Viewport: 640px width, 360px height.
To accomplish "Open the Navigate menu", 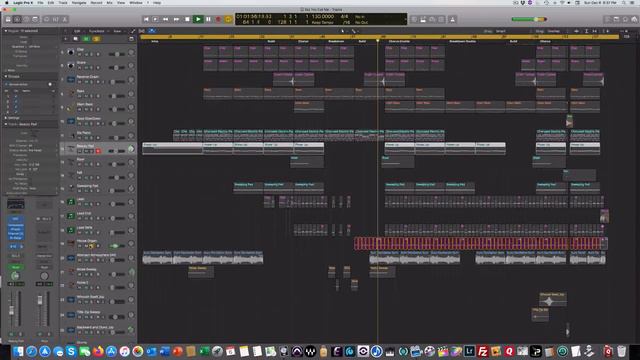I will (79, 2).
